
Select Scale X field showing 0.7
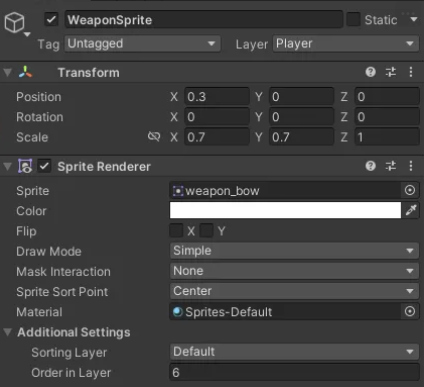[217, 137]
